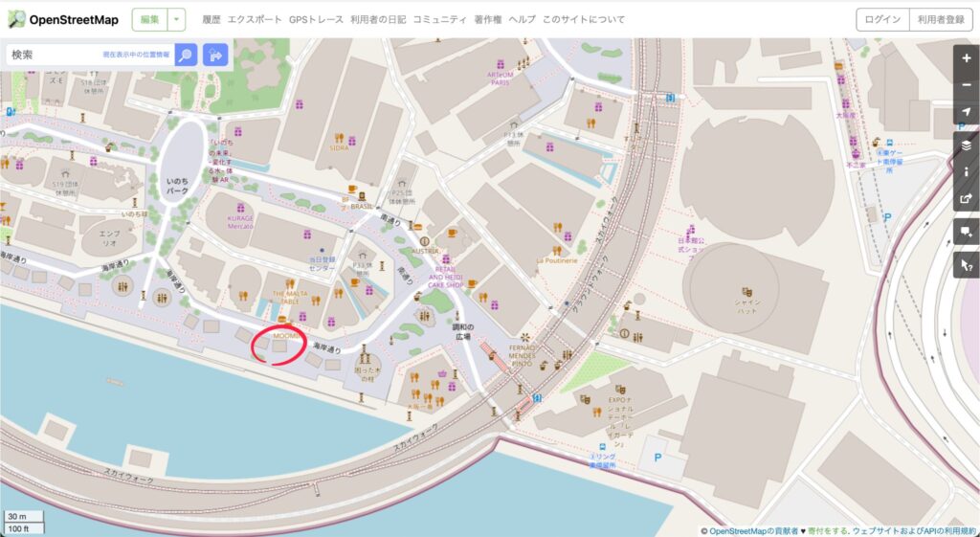Expand the 編集 dropdown arrow
This screenshot has width=980, height=537.
[176, 19]
